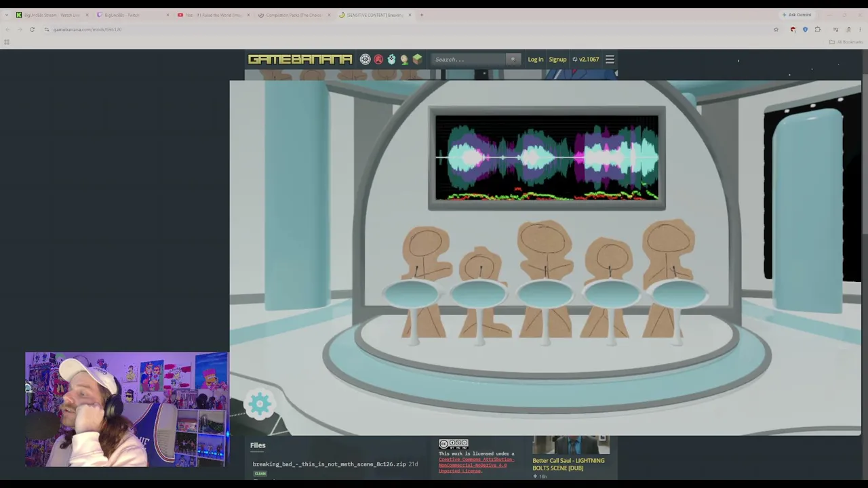Image resolution: width=868 pixels, height=488 pixels.
Task: Click the Ask Gemini button
Action: pyautogui.click(x=797, y=15)
